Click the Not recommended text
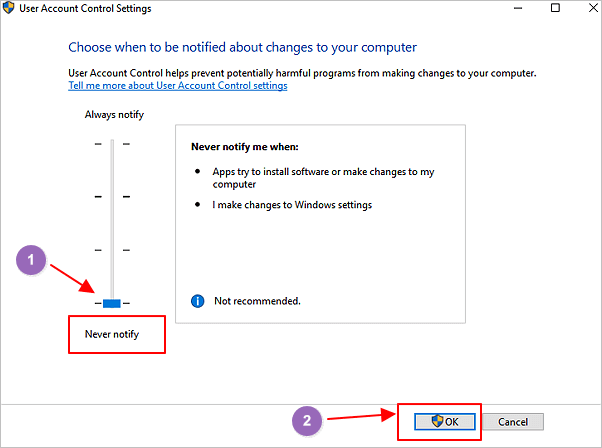Screen dimensions: 602x448 [x=257, y=301]
